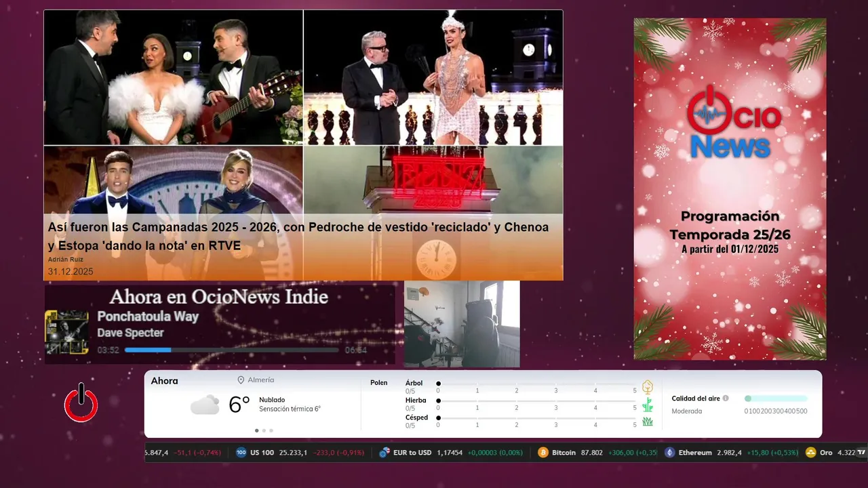Click the Almería location label
868x488 pixels.
(261, 380)
